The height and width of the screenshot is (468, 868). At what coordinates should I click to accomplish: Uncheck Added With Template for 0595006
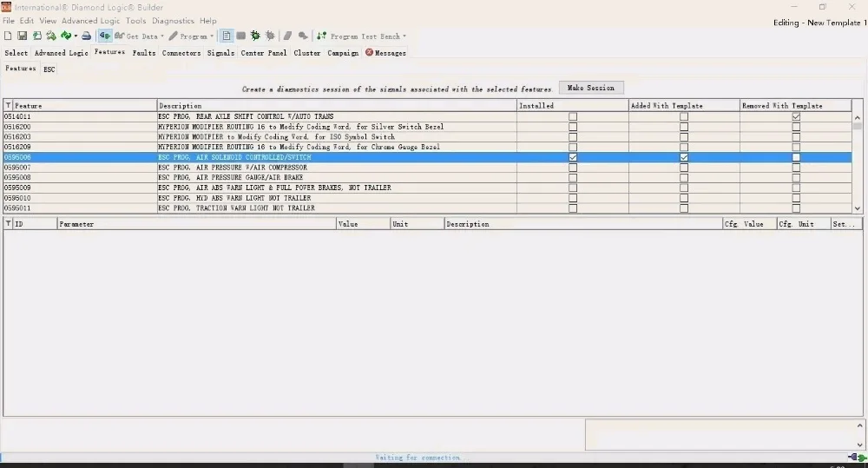click(684, 157)
